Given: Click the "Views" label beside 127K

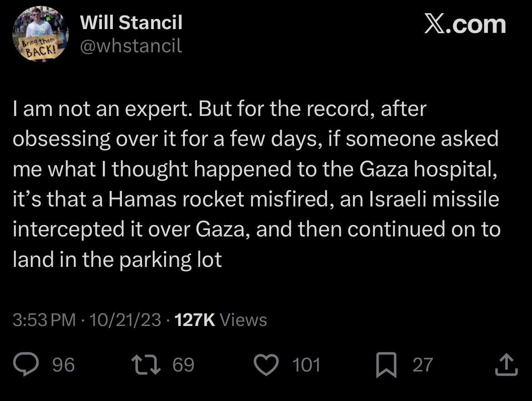Looking at the screenshot, I should point(243,320).
